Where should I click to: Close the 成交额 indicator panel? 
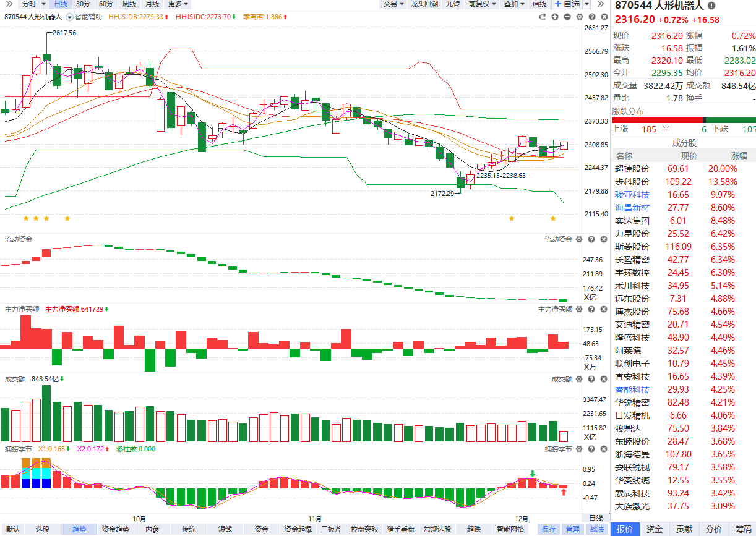click(602, 379)
